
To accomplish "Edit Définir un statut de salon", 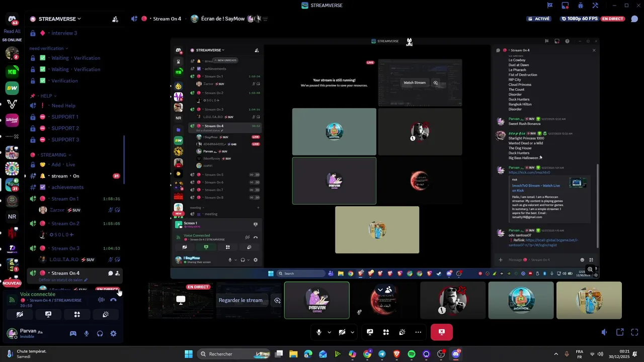I will (x=63, y=280).
